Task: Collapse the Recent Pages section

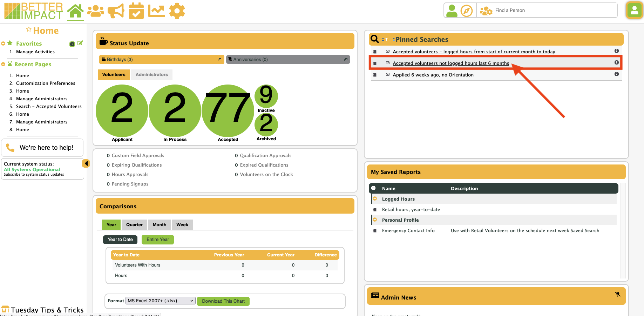Action: pos(3,64)
